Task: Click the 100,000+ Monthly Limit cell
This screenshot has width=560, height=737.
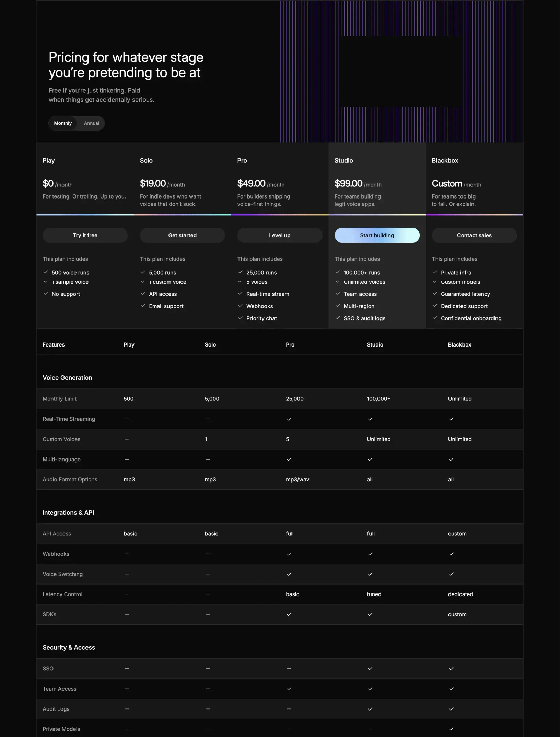Action: coord(378,399)
